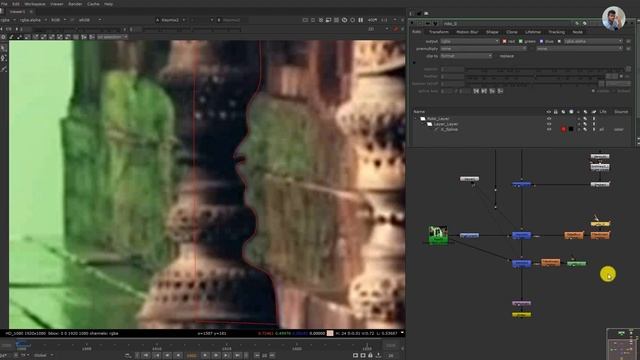Adjust the opacity slider
This screenshot has width=640, height=360.
point(545,69)
